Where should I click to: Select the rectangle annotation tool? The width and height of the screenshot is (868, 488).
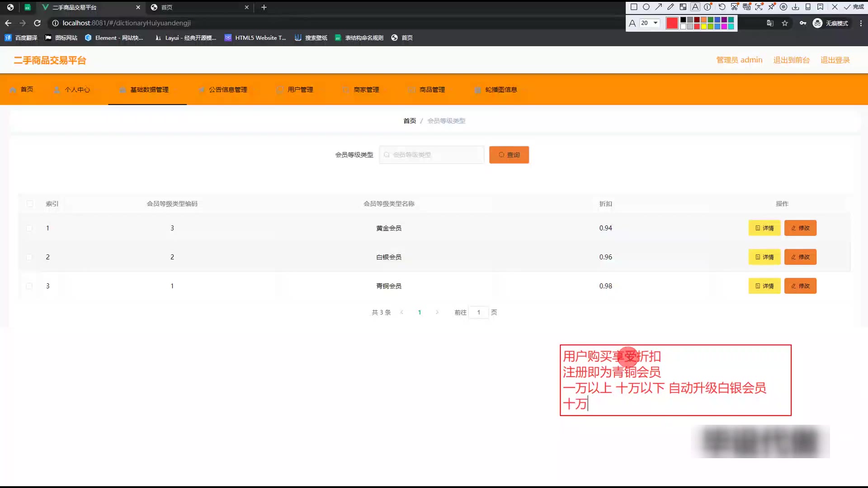(x=634, y=7)
